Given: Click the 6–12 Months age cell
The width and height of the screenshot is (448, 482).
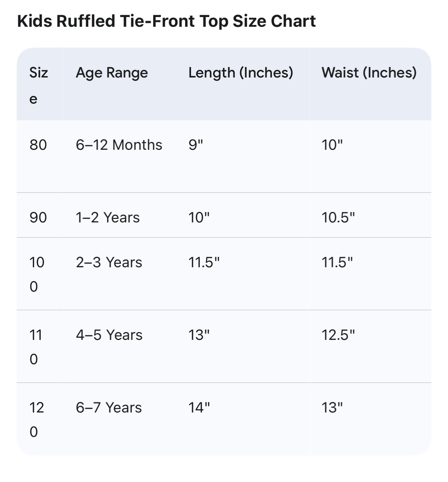Looking at the screenshot, I should (x=119, y=145).
